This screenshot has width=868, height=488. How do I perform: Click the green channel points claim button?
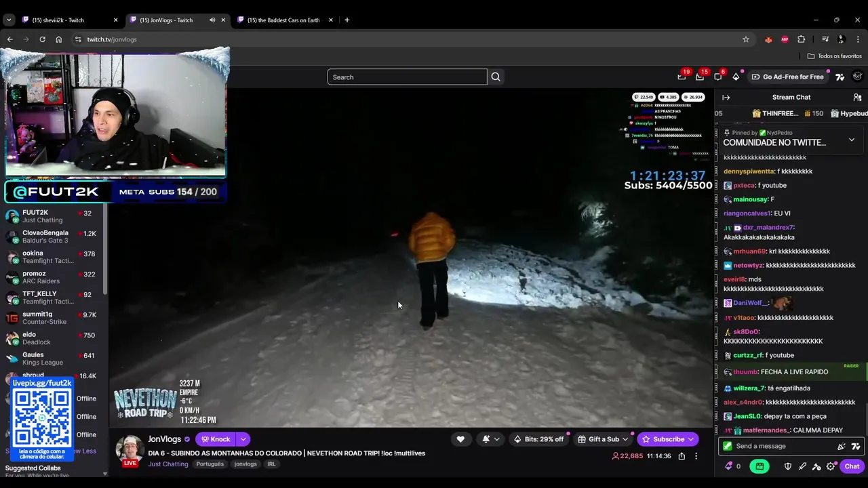(x=759, y=466)
